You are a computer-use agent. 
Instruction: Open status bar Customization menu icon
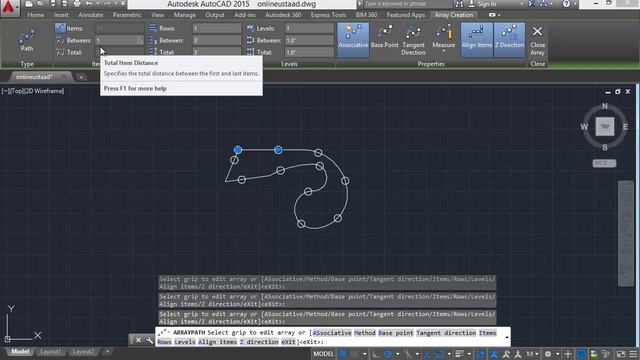(x=633, y=353)
